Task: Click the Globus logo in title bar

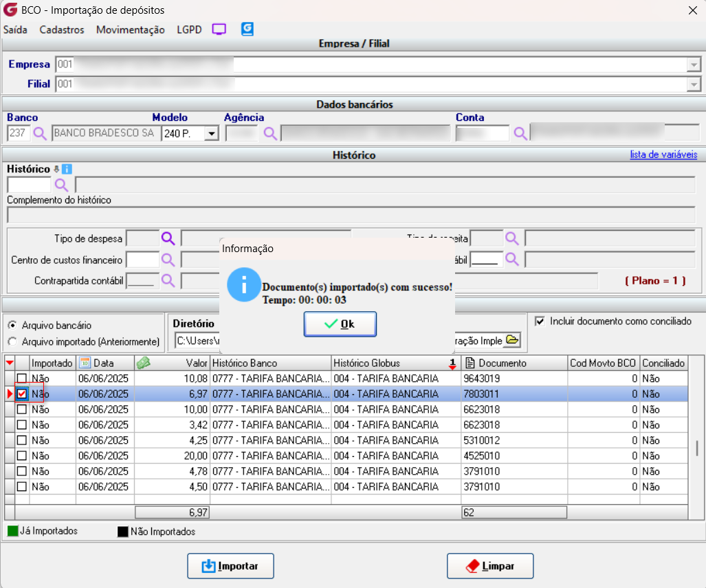Action: click(10, 10)
